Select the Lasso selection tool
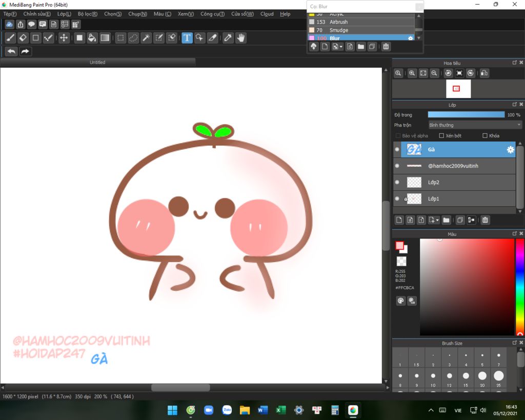 coord(133,38)
